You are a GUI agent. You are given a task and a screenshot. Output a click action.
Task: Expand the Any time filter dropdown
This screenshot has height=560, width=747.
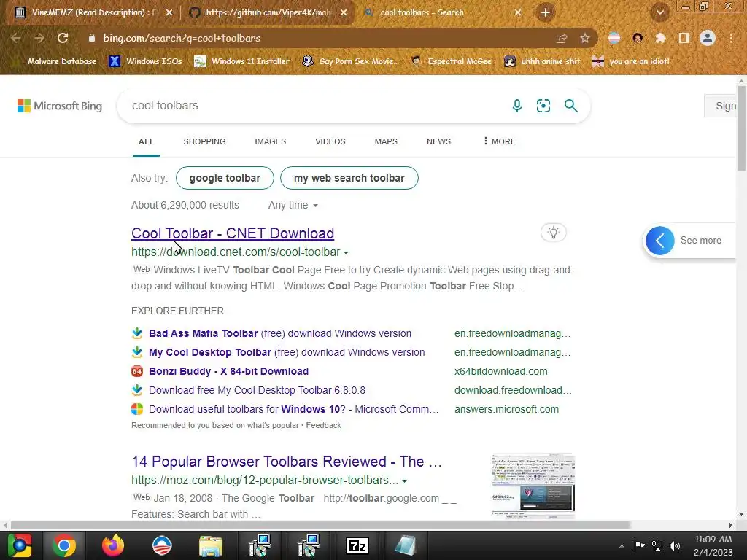click(x=293, y=205)
